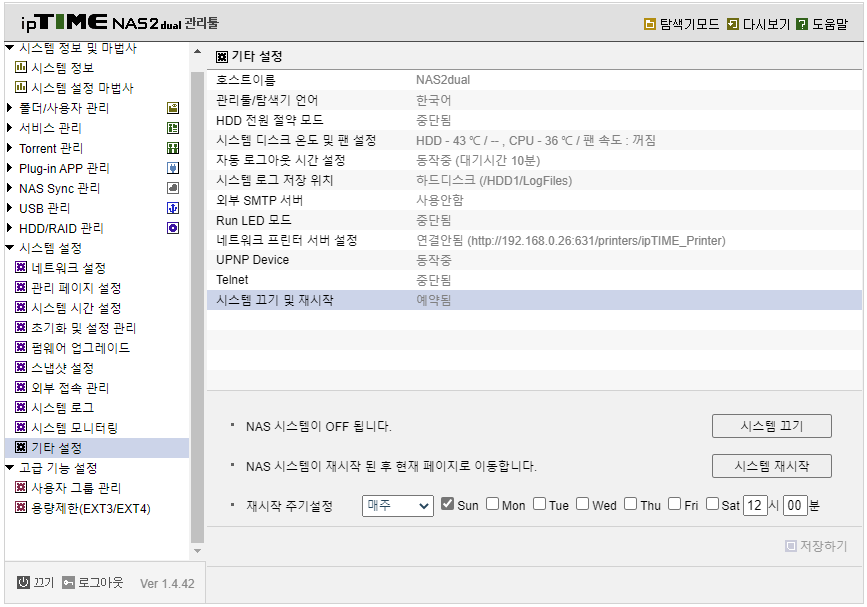867x607 pixels.
Task: Click the sidebar scrollbar up arrow
Action: point(197,51)
